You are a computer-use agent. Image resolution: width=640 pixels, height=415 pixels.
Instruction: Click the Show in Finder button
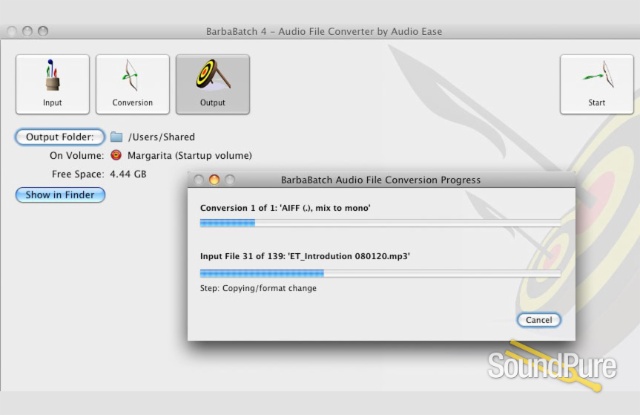(59, 195)
